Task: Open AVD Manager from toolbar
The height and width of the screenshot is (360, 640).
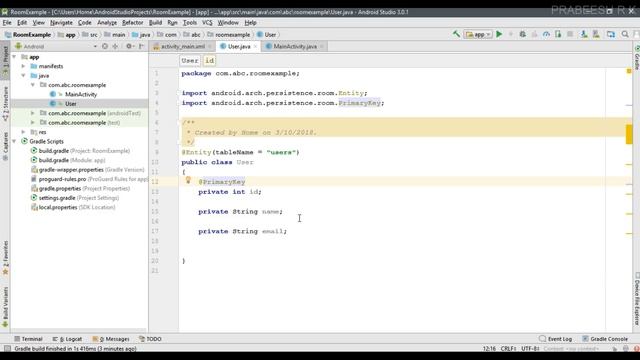Action: point(596,34)
